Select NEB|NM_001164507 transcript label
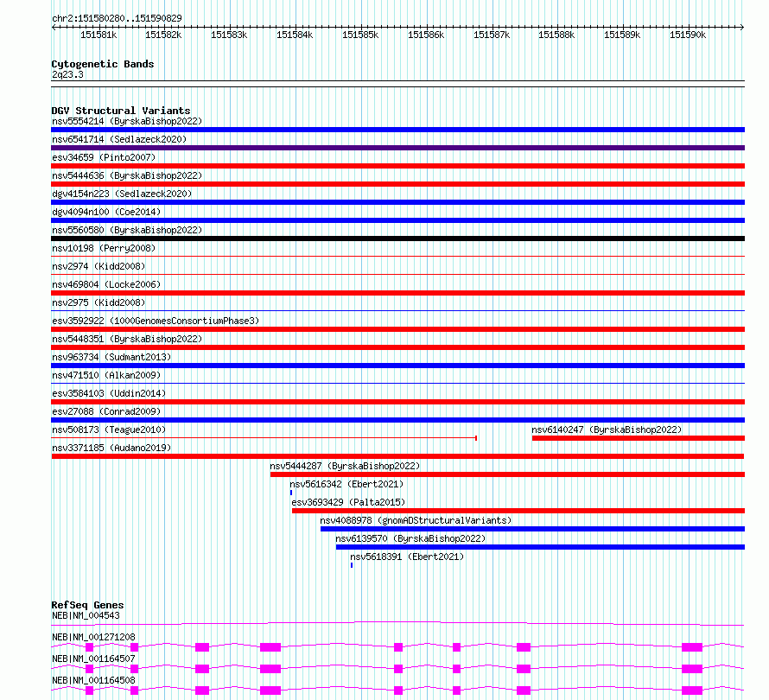The image size is (769, 700). pyautogui.click(x=93, y=659)
